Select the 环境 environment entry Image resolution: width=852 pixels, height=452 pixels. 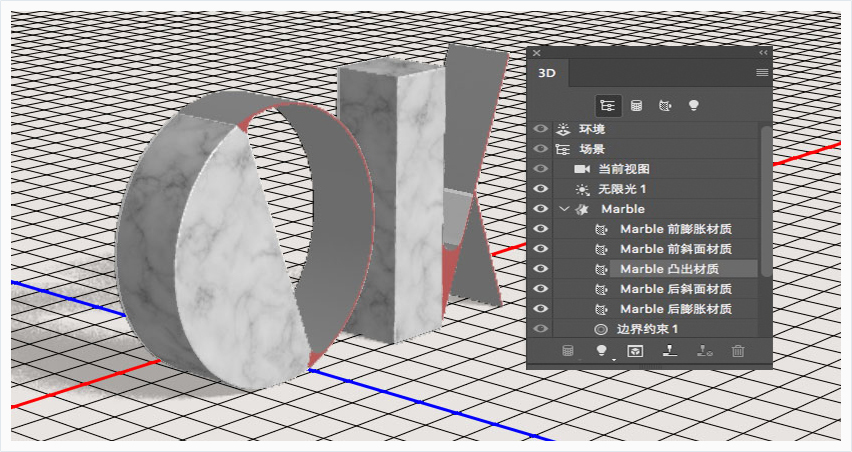pos(592,129)
